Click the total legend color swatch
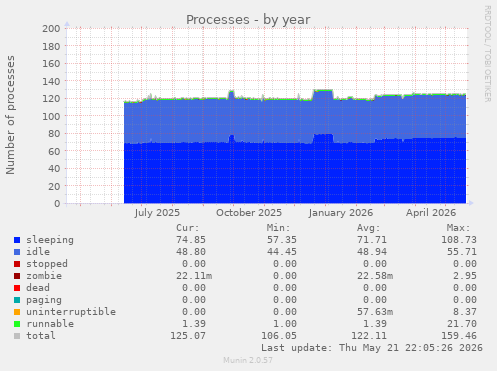This screenshot has height=371, width=497. [17, 336]
